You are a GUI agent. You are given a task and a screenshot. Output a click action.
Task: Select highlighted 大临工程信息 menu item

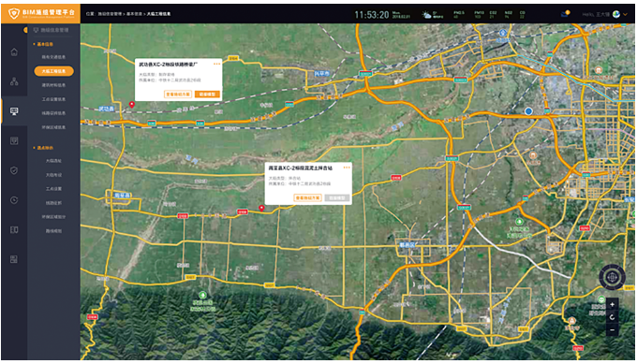tap(53, 71)
